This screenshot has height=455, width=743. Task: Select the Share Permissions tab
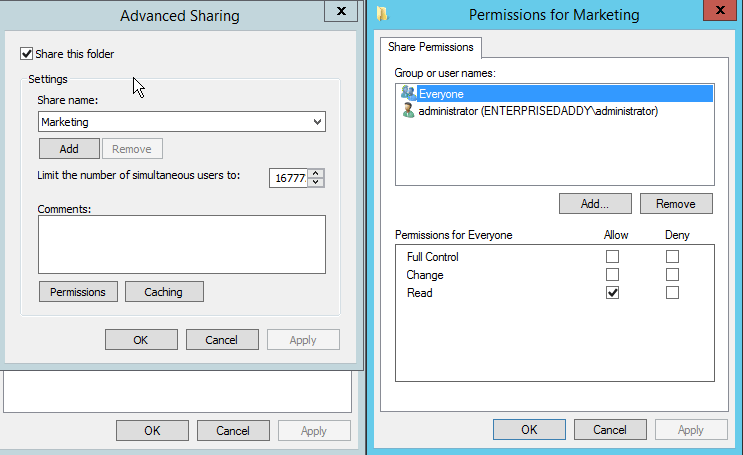click(432, 47)
